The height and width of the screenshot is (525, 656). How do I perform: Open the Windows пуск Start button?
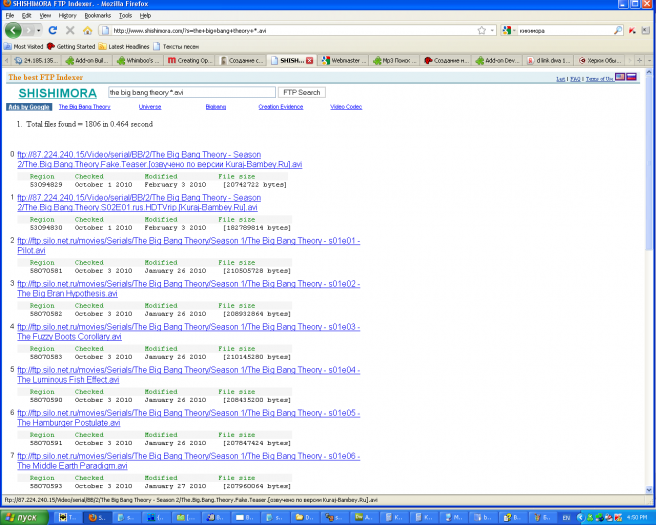click(x=24, y=517)
